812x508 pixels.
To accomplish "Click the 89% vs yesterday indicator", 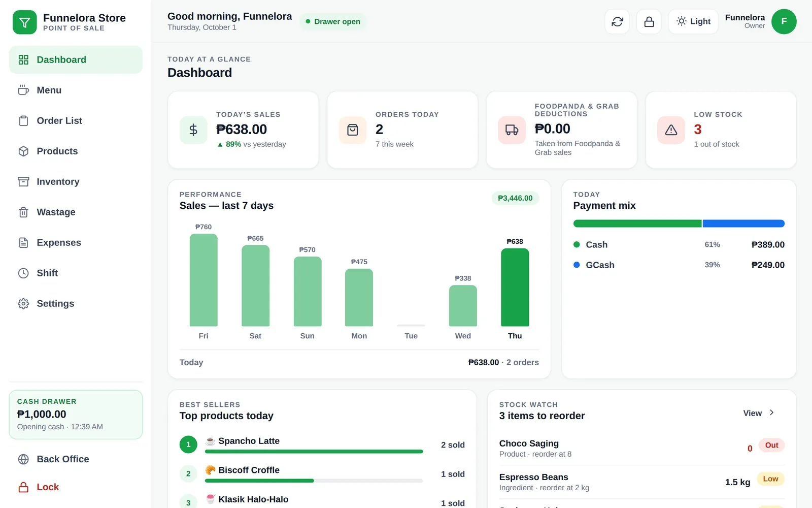I will [252, 144].
